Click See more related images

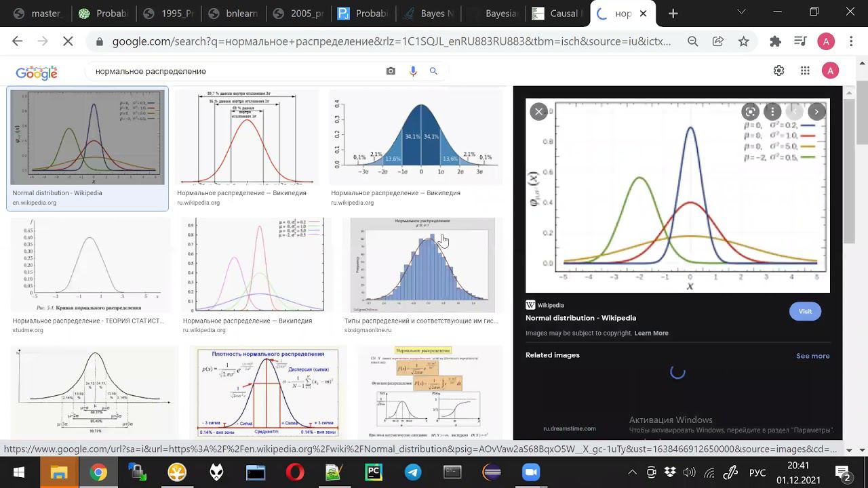point(812,356)
